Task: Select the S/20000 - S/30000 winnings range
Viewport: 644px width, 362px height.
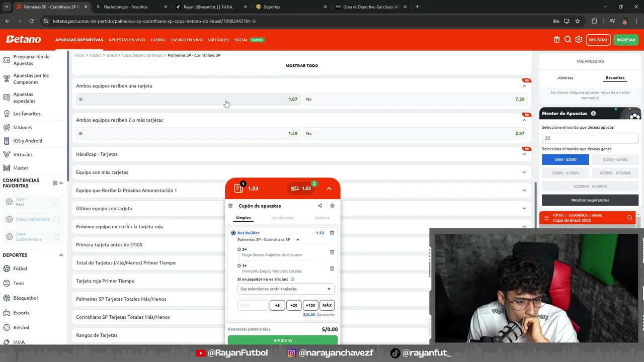Action: pos(590,186)
